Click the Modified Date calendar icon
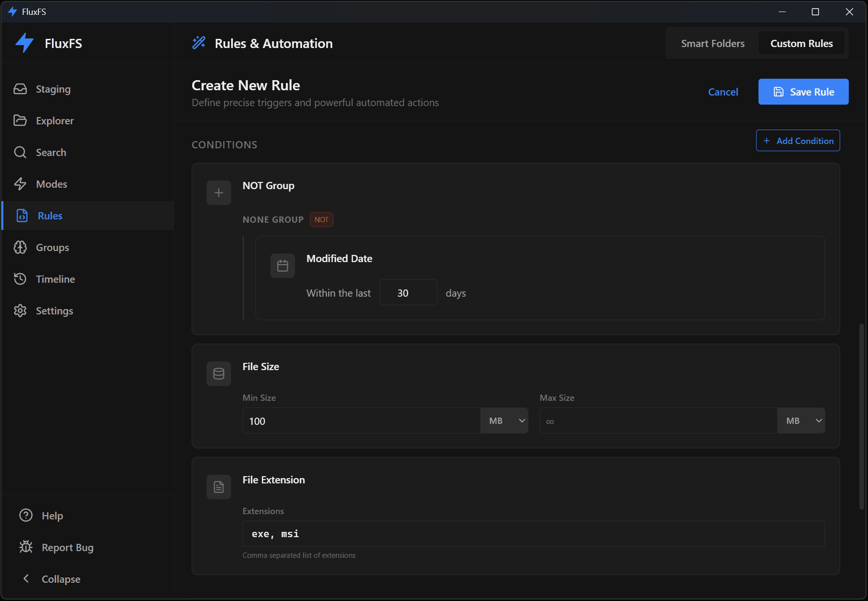Screen dimensions: 868x601 [x=282, y=265]
